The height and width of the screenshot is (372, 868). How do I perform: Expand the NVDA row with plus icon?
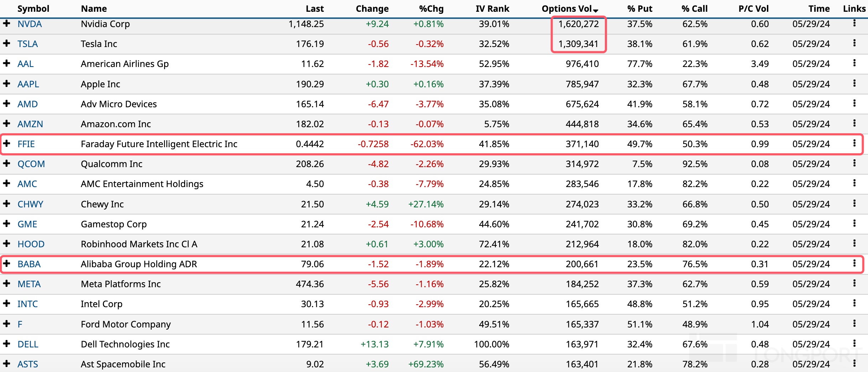(x=6, y=24)
